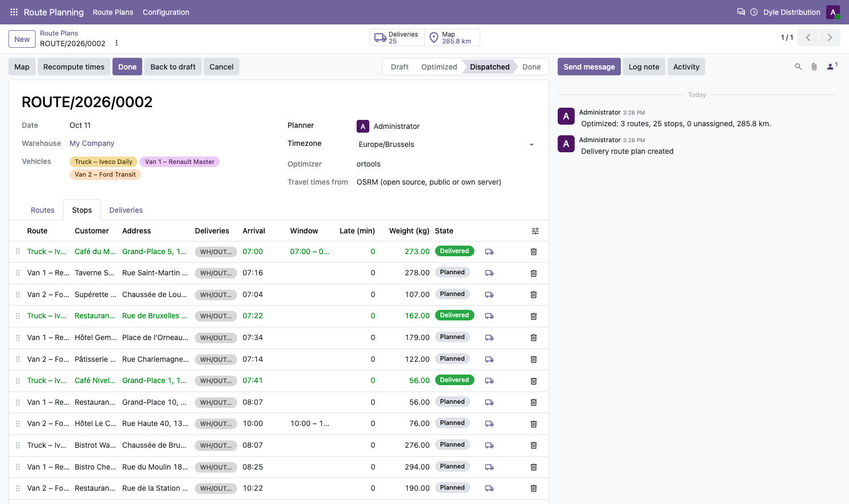849x504 pixels.
Task: Delete the Supérette stop row
Action: 534,294
